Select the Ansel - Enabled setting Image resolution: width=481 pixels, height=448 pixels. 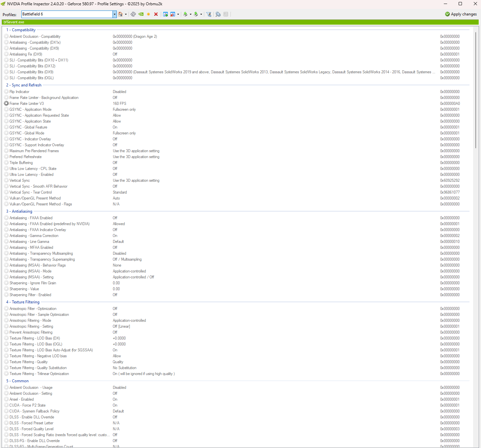(236, 399)
